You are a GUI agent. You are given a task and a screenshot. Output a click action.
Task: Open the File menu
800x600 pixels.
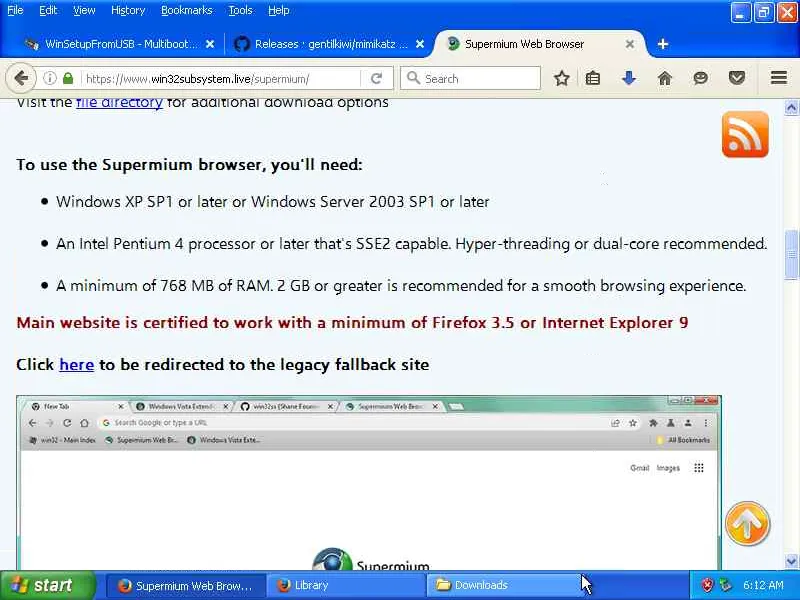tap(15, 10)
